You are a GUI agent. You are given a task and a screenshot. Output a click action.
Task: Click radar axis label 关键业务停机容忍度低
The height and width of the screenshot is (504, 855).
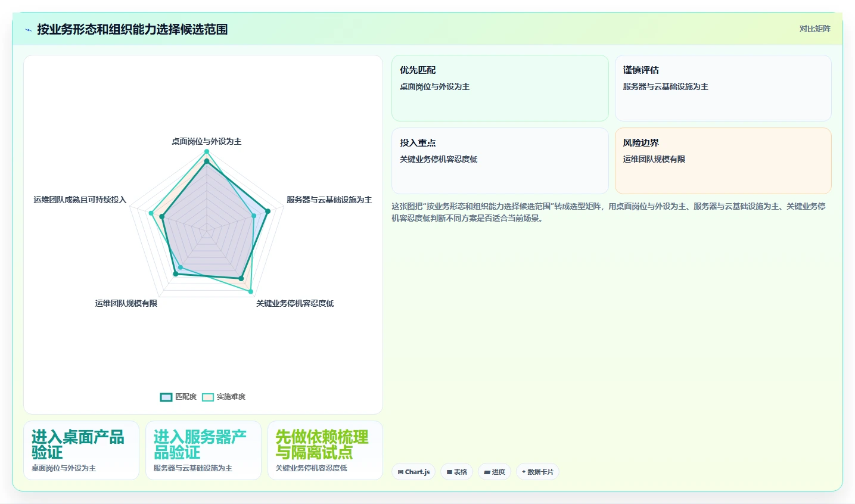295,303
